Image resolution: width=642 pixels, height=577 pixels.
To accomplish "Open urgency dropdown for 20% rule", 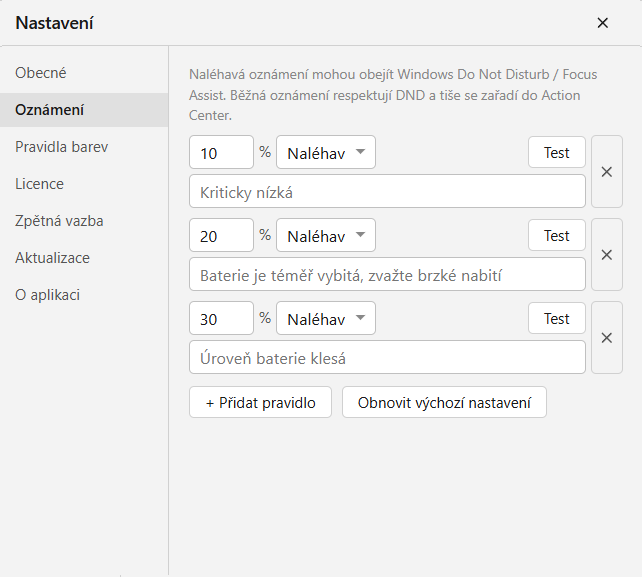I will click(326, 235).
